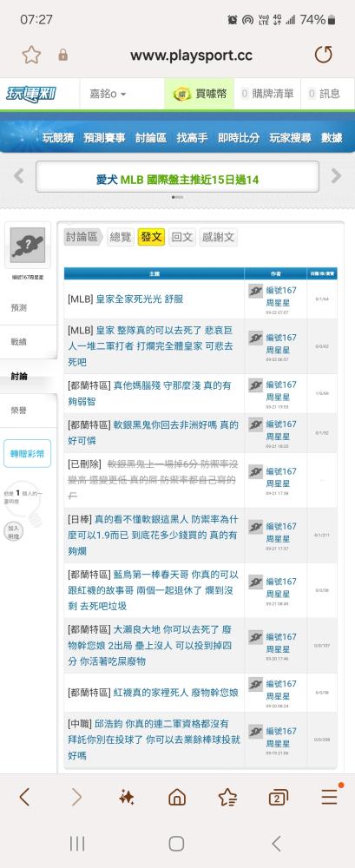The image size is (355, 868).
Task: Click author avatar in 皇家全家死光光 row
Action: [255, 291]
